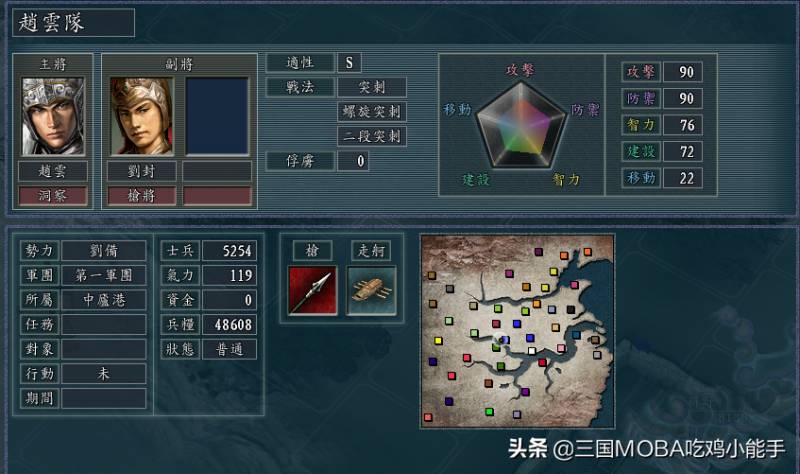
Task: Click the 攻擊 stat value 90
Action: 683,72
